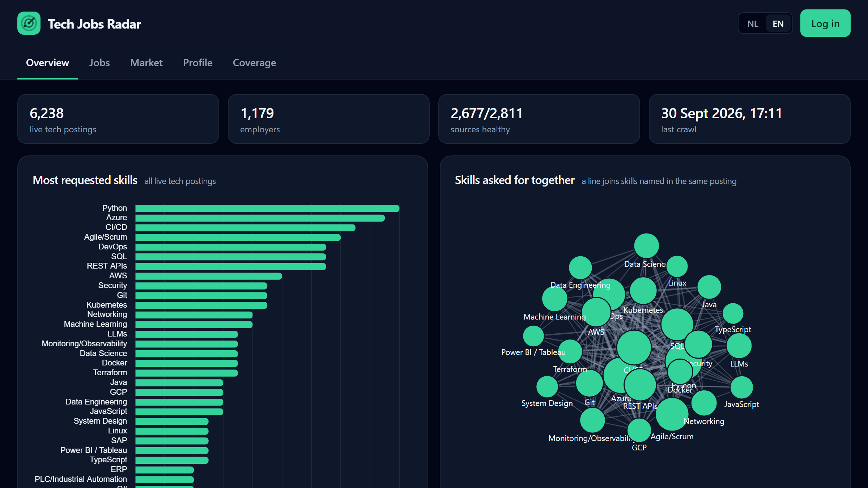Click the LLMs bar in the chart
This screenshot has width=868, height=488.
pos(187,334)
